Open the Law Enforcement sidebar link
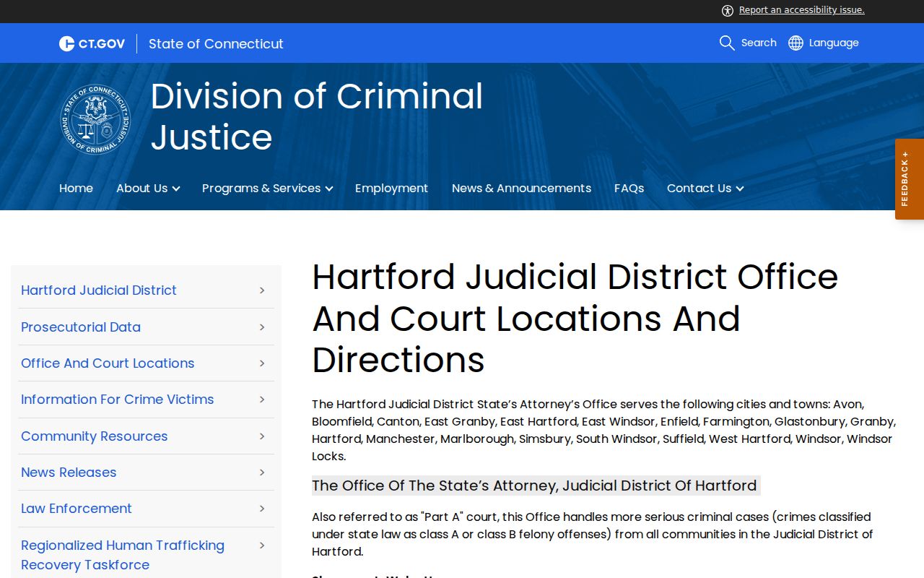924x578 pixels. click(x=77, y=508)
